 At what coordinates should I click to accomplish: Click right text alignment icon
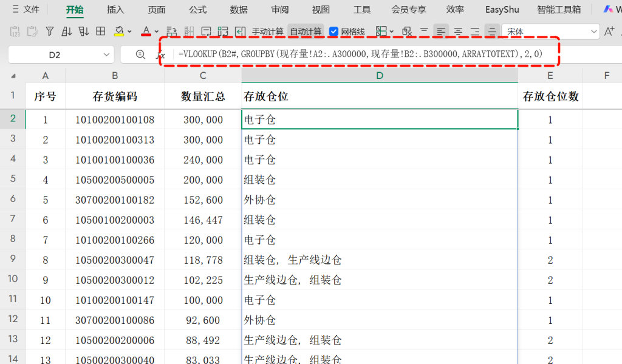click(x=475, y=32)
